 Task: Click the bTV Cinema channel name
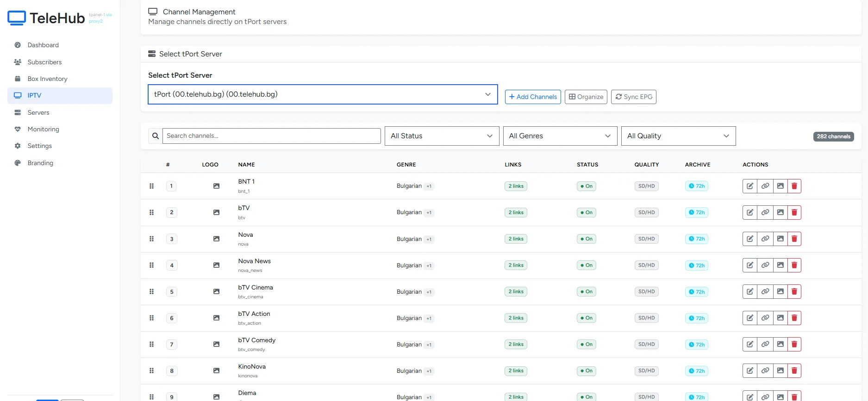point(256,288)
